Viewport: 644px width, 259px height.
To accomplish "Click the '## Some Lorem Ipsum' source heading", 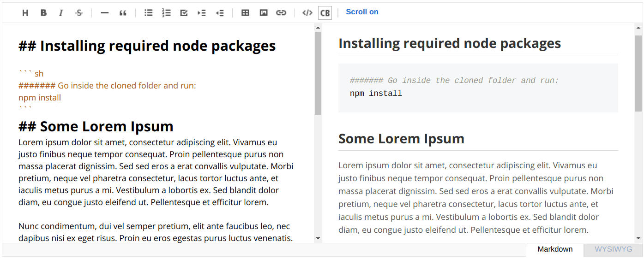I will pyautogui.click(x=96, y=126).
